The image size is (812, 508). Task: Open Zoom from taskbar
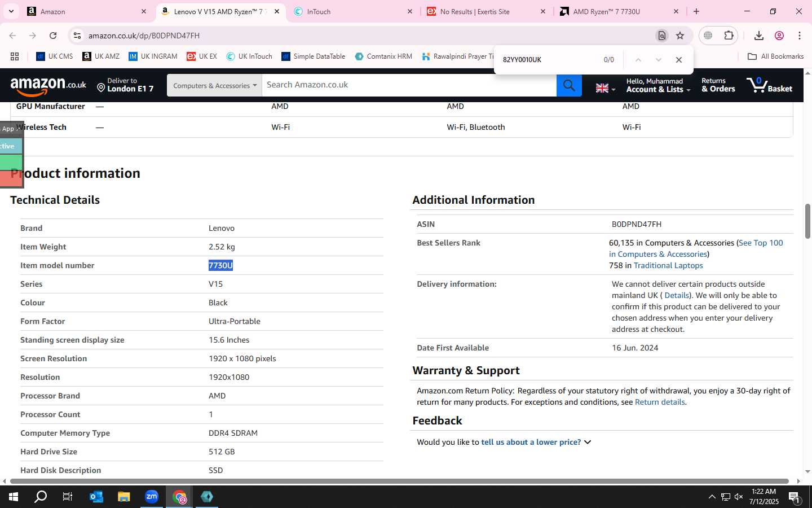pos(152,497)
